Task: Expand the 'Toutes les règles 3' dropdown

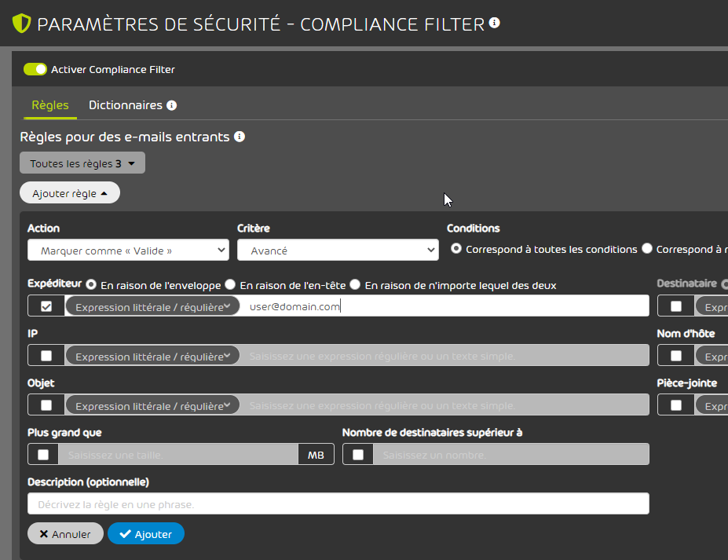Action: point(82,163)
